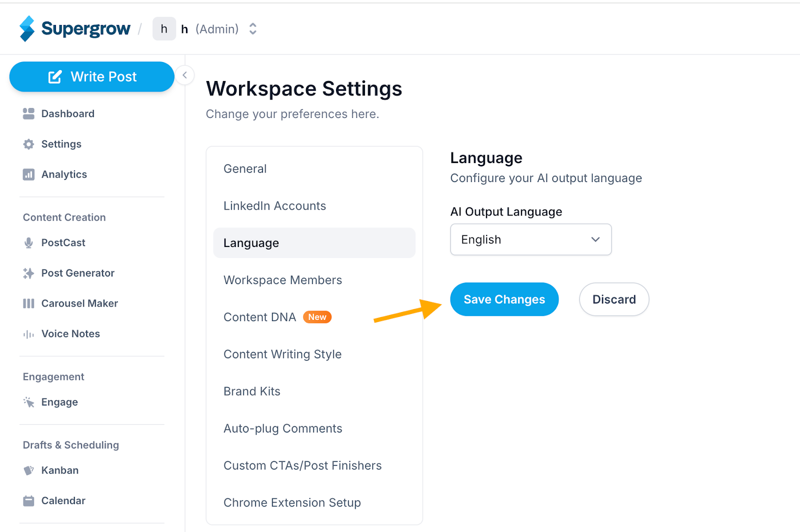Click the Calendar icon

[x=28, y=500]
